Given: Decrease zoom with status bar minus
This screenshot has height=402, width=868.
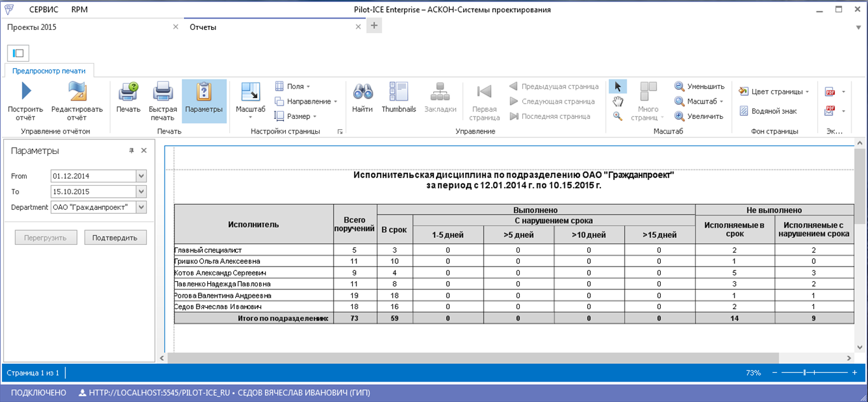Looking at the screenshot, I should click(x=774, y=373).
